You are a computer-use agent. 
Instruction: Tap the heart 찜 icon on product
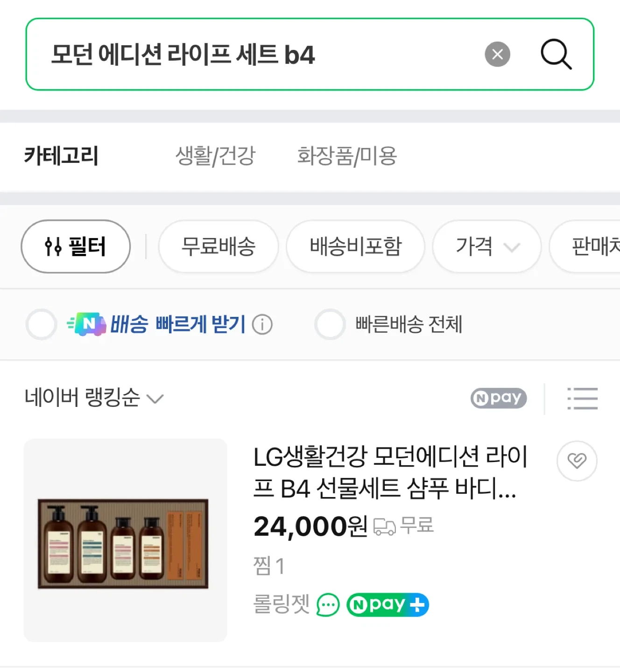pos(577,461)
